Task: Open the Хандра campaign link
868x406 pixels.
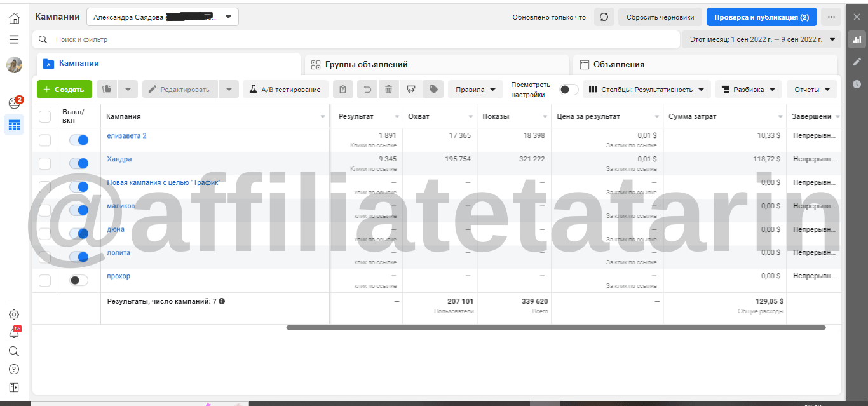Action: 119,159
